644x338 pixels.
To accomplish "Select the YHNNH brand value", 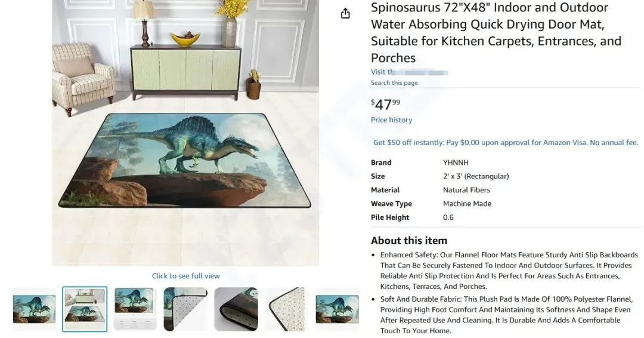I will click(x=456, y=162).
